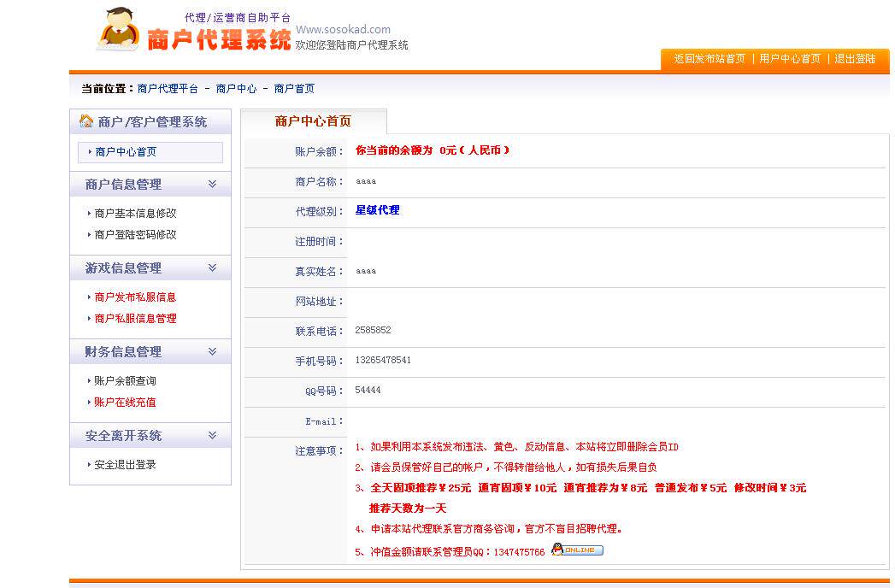Click the account balance text 你当前的余额为 0元
This screenshot has width=895, height=588.
pyautogui.click(x=432, y=150)
